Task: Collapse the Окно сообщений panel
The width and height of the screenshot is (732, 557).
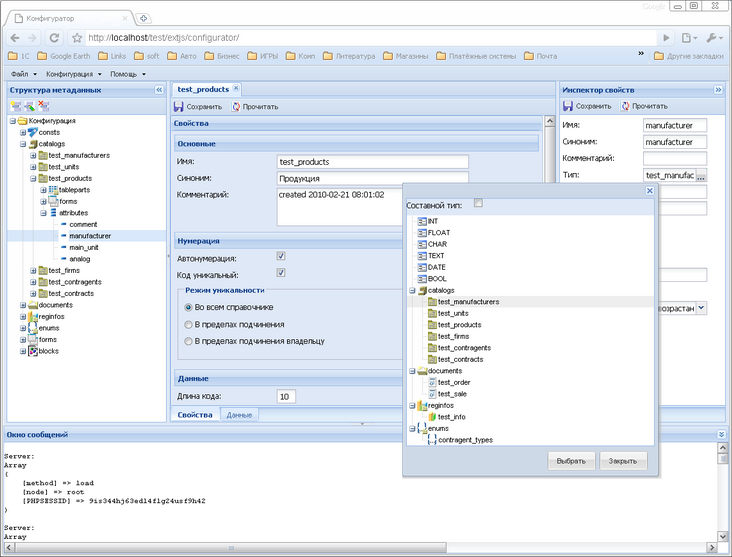Action: (x=722, y=435)
